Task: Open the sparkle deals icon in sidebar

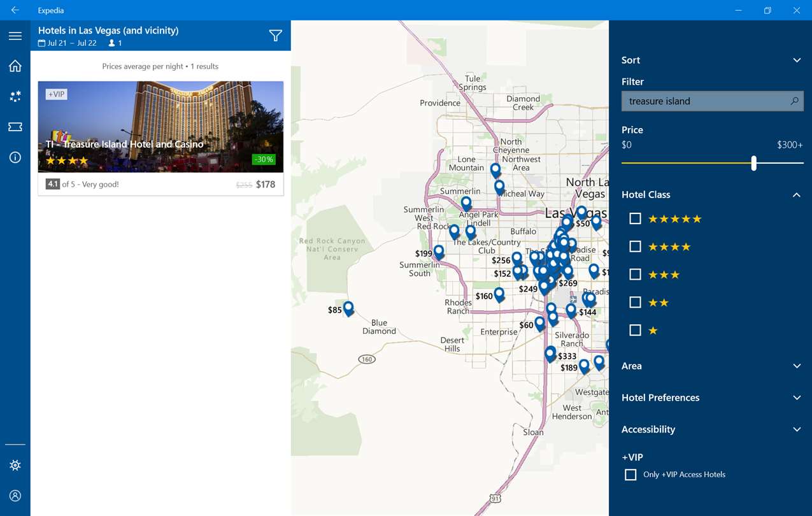Action: (15, 96)
